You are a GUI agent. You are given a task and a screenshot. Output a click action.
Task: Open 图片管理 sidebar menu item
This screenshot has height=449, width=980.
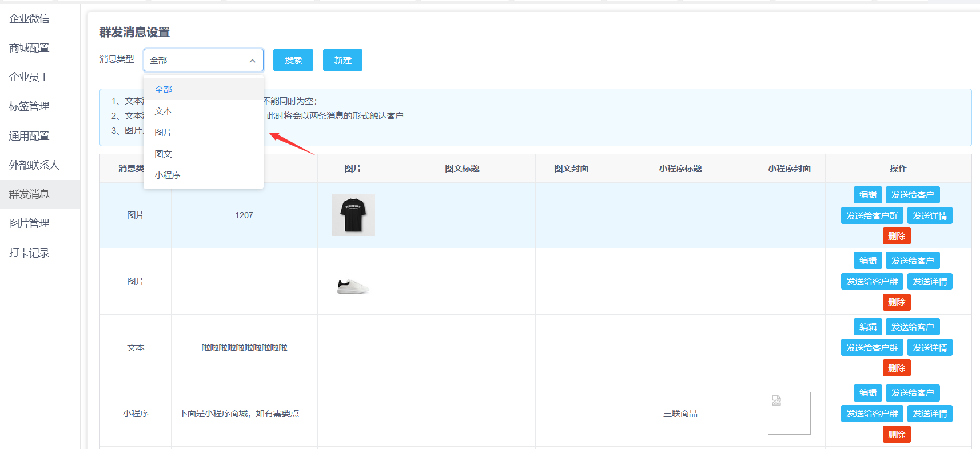click(x=29, y=223)
